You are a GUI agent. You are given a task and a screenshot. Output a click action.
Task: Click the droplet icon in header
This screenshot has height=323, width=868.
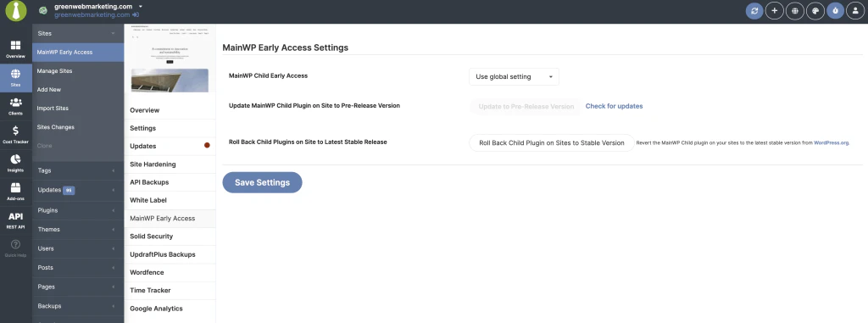[835, 10]
